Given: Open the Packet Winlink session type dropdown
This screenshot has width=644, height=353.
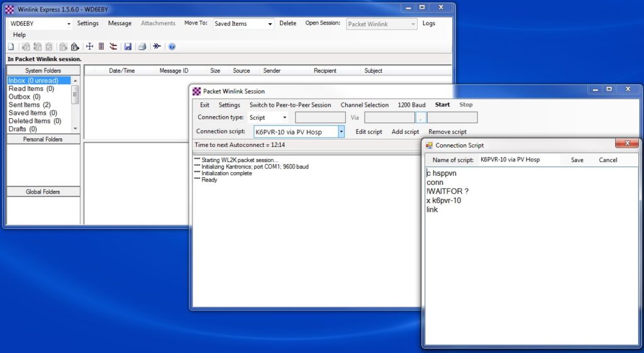Looking at the screenshot, I should 413,24.
